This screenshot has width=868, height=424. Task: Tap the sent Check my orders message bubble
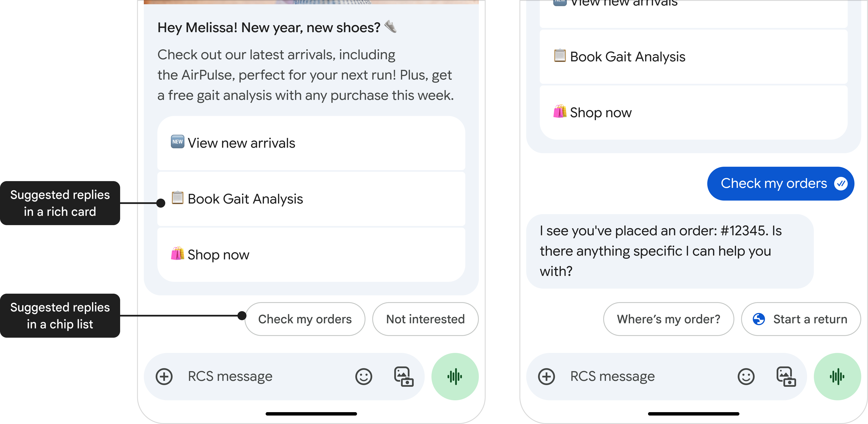(780, 183)
